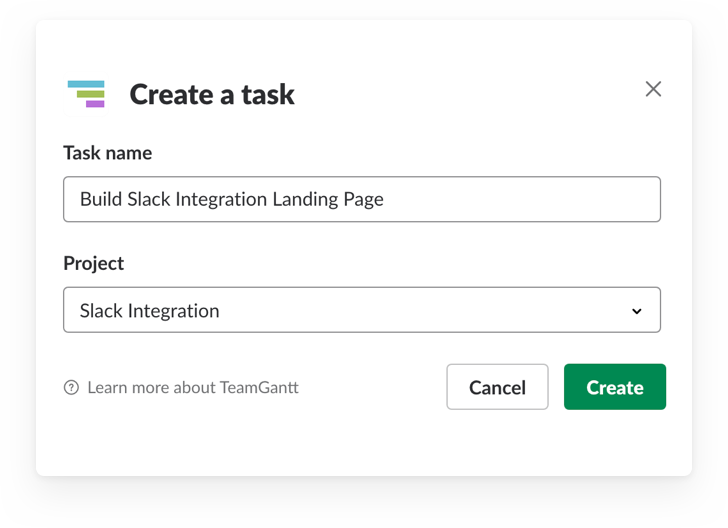Open the Project dropdown showing Slack Integration
This screenshot has height=528, width=728.
362,310
